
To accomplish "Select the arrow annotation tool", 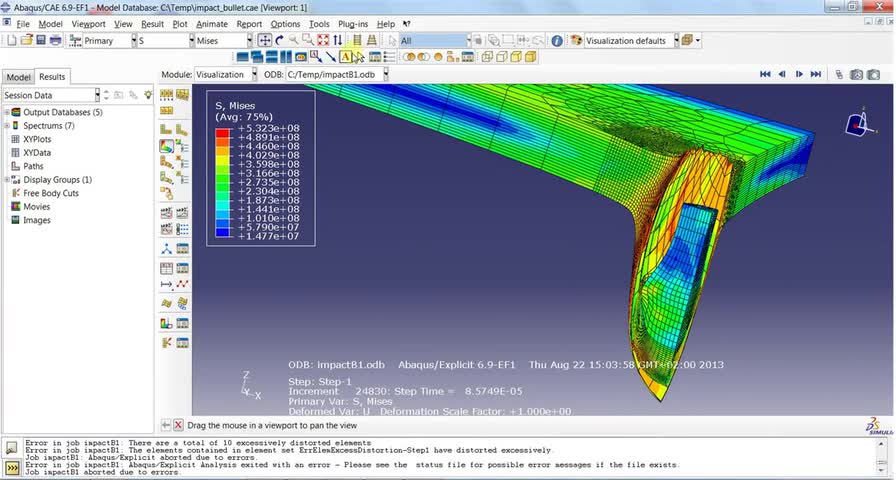I will pyautogui.click(x=331, y=57).
